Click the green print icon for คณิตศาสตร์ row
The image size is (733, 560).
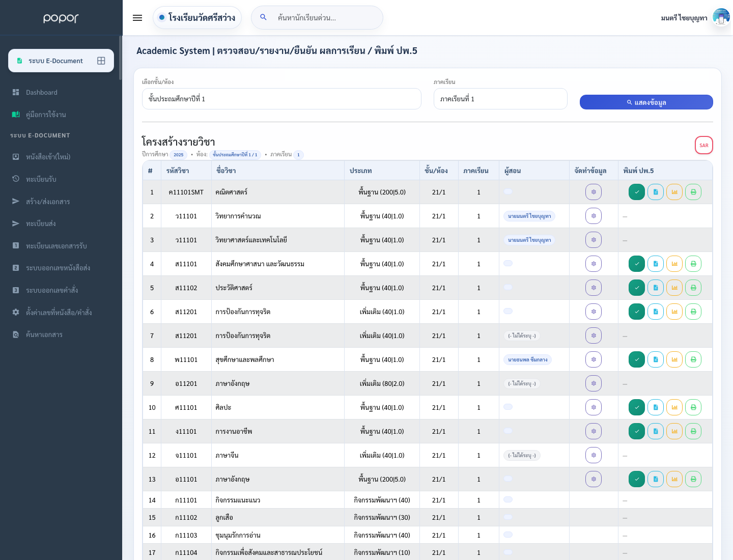[693, 192]
